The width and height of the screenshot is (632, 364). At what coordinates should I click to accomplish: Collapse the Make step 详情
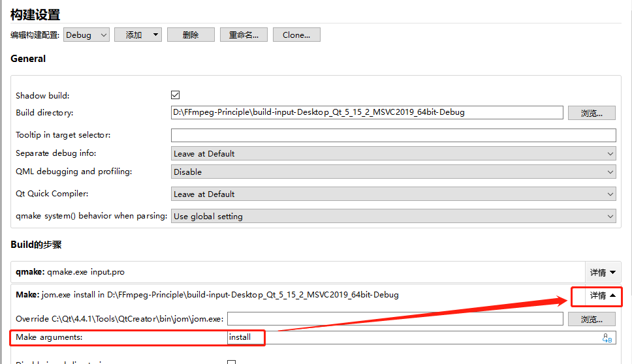tap(603, 296)
